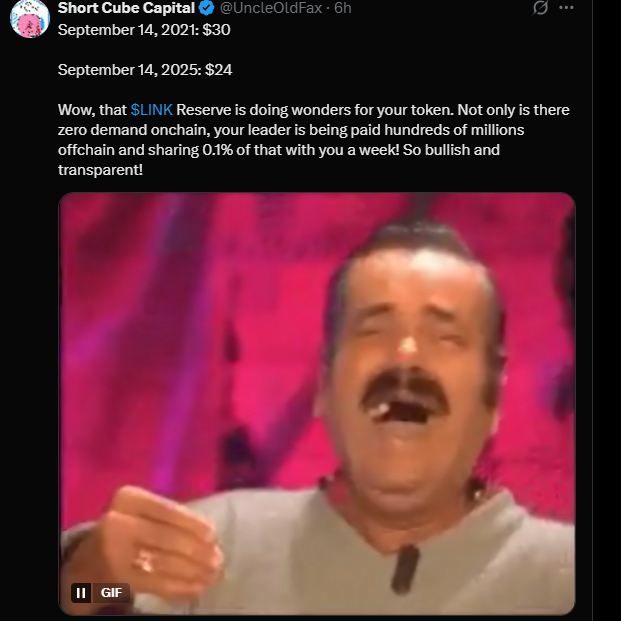The width and height of the screenshot is (621, 621).
Task: Click the man's face in the GIF
Action: pyautogui.click(x=408, y=356)
